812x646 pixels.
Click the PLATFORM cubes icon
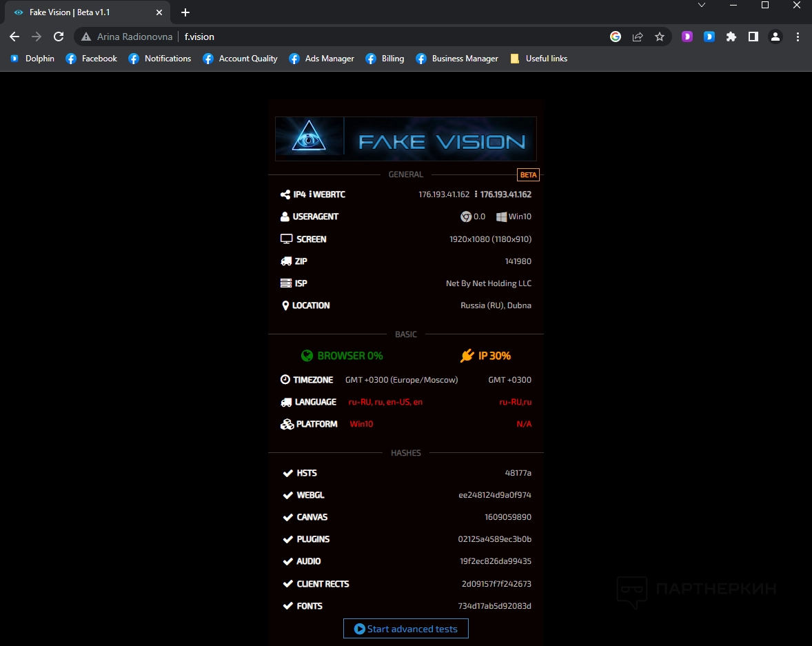(287, 424)
